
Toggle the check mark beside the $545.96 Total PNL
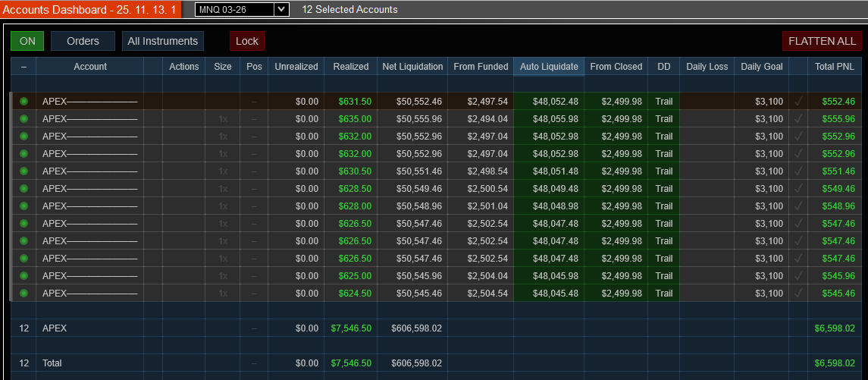point(798,276)
